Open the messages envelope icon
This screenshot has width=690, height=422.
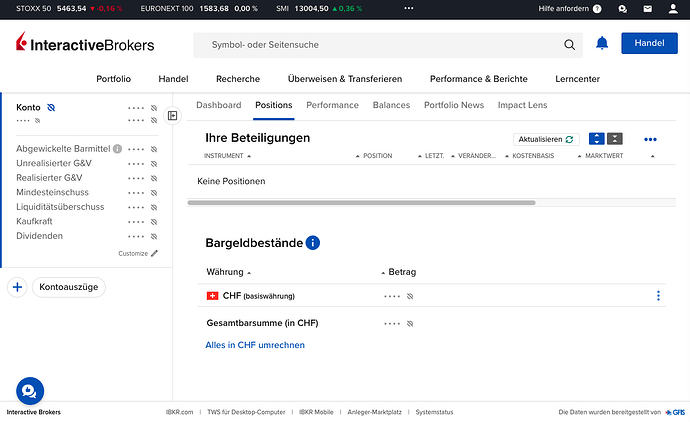point(646,8)
